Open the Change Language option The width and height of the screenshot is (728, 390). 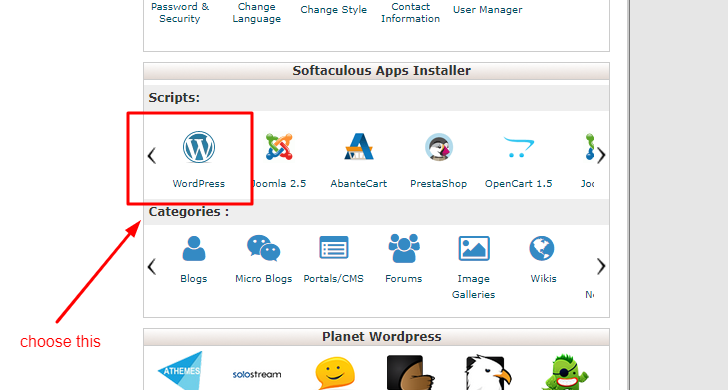[x=257, y=13]
